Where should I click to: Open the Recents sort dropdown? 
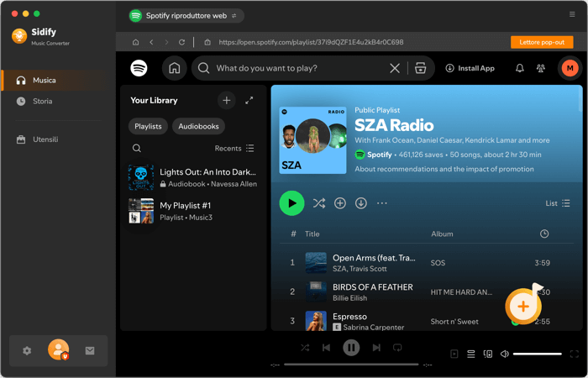[234, 149]
